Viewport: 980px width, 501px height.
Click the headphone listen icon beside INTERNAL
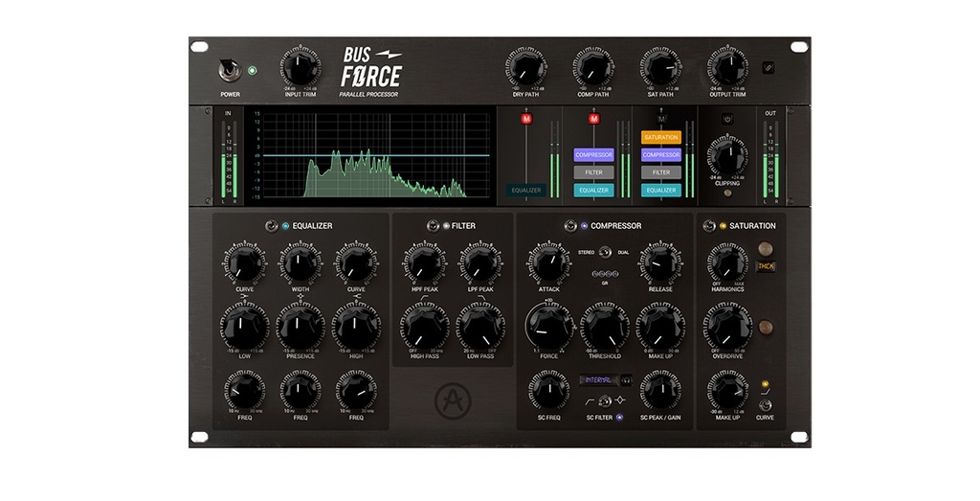625,380
